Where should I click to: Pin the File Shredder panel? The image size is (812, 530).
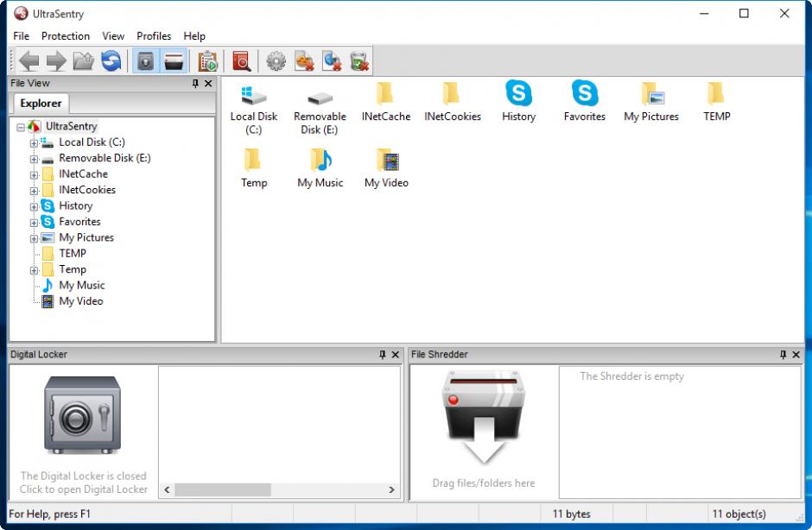[783, 355]
